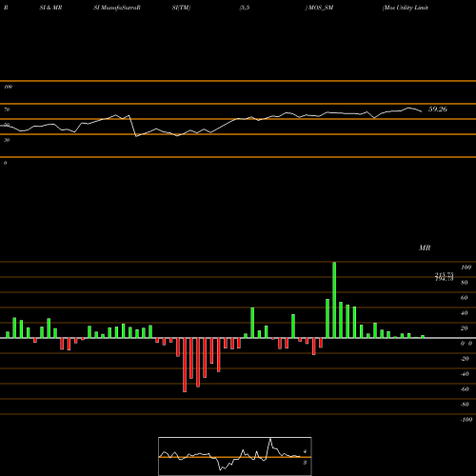
Task: Click the MR axis label -80
Action: (465, 405)
